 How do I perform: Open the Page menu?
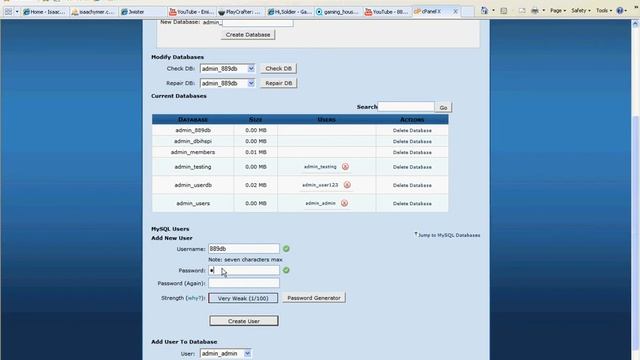[x=558, y=11]
